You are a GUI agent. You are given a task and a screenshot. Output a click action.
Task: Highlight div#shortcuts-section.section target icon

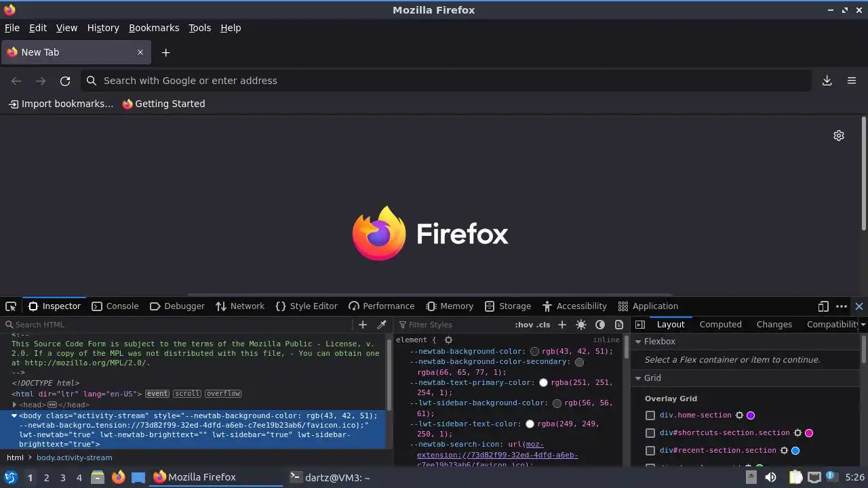(798, 433)
